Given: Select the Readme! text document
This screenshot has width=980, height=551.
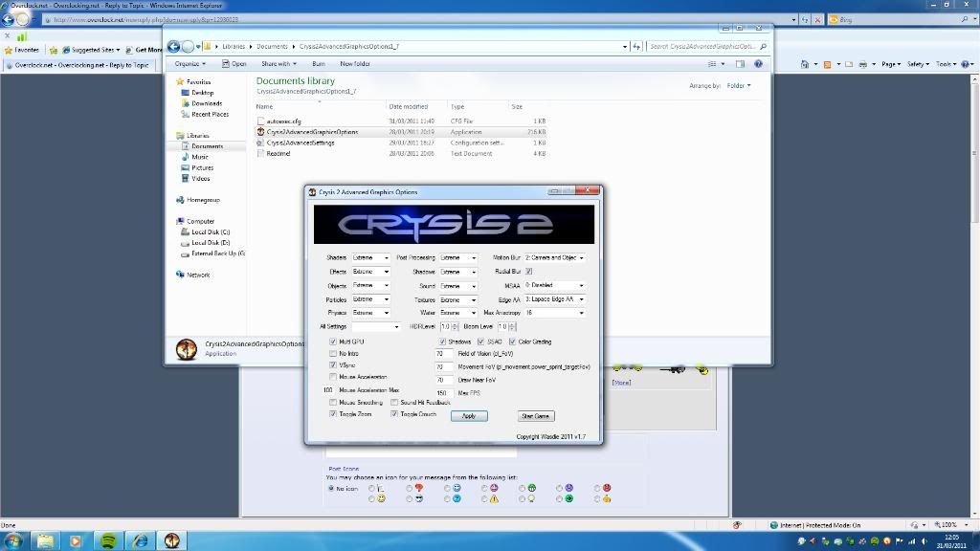Looking at the screenshot, I should [x=400, y=153].
